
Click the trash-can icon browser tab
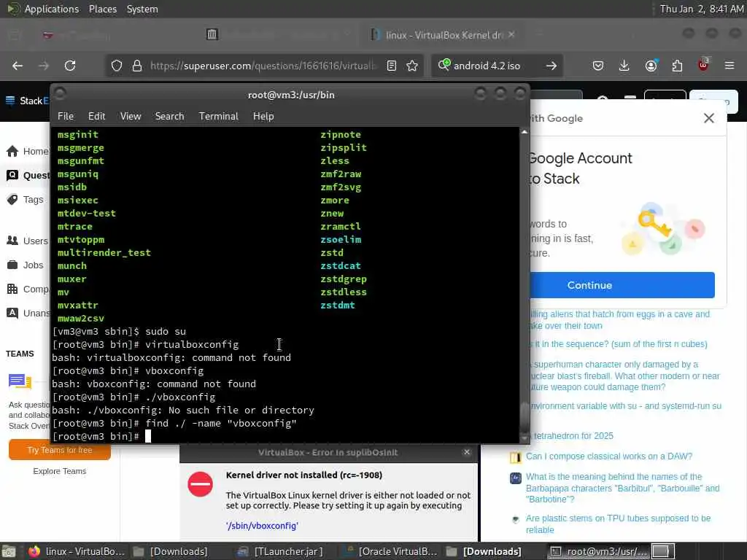pyautogui.click(x=212, y=34)
